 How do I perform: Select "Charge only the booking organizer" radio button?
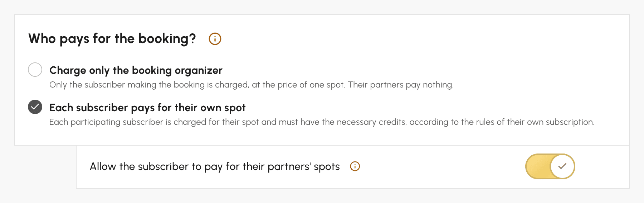coord(35,70)
